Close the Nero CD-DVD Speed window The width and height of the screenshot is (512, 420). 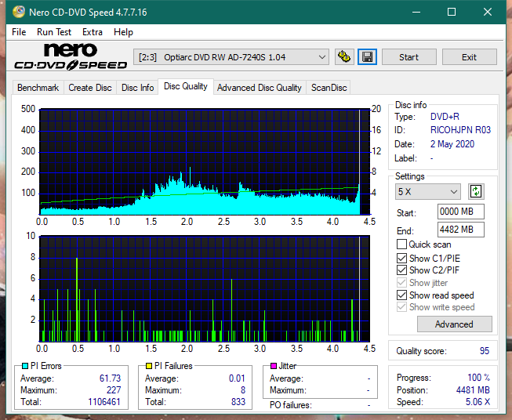point(488,12)
